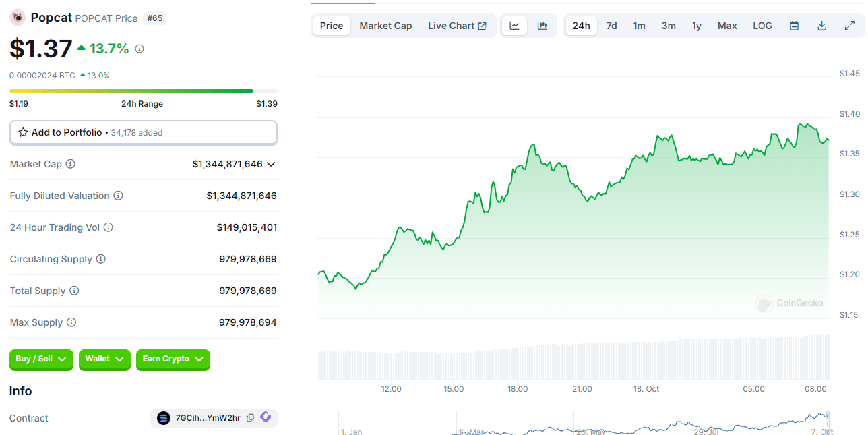Click the 979,978,694 Max Supply value
Image resolution: width=868 pixels, height=435 pixels.
point(248,322)
